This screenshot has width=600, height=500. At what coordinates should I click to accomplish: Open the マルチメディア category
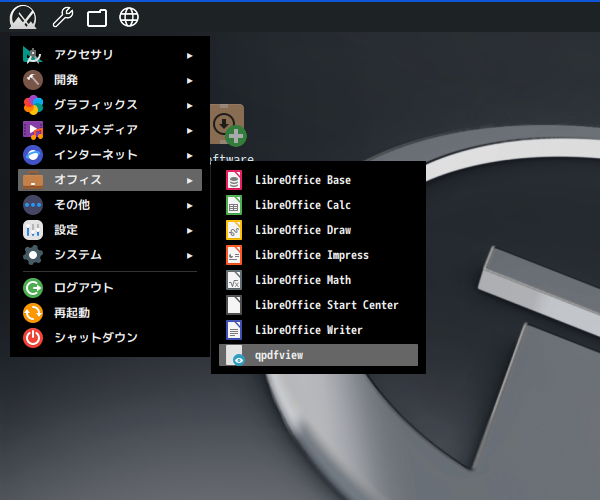click(x=95, y=130)
